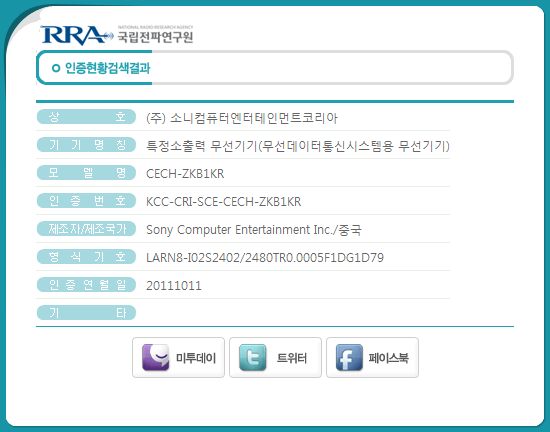
Task: Select certification date 20111011
Action: (x=174, y=286)
